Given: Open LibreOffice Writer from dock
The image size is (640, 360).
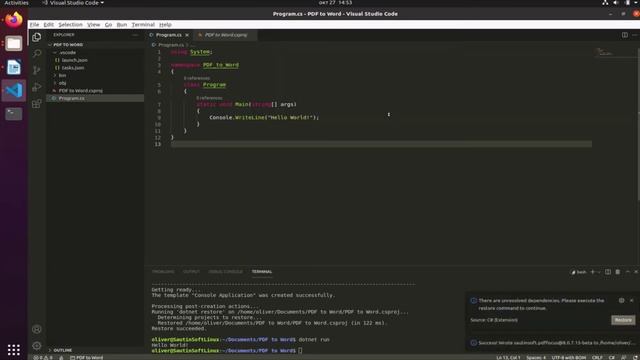Looking at the screenshot, I should click(13, 67).
